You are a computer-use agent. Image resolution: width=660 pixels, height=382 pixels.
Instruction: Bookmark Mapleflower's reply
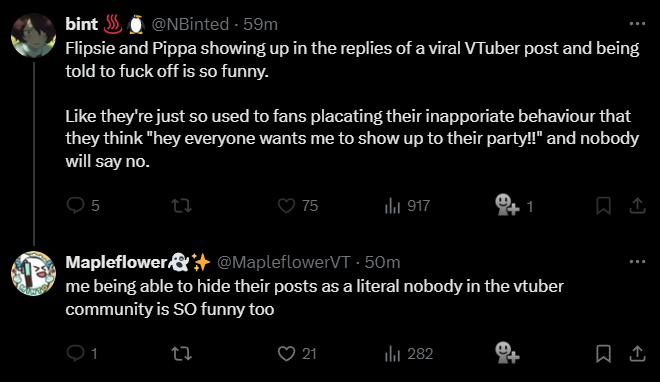603,354
